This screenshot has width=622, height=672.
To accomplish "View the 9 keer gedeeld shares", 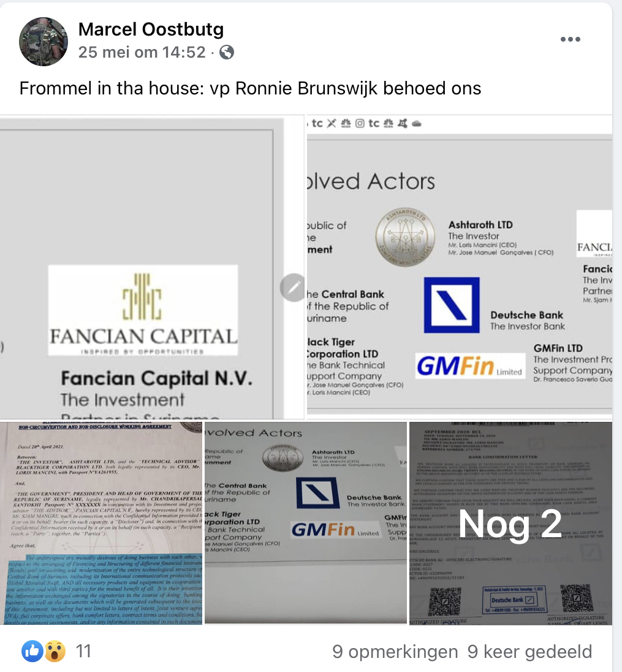I will [x=529, y=651].
